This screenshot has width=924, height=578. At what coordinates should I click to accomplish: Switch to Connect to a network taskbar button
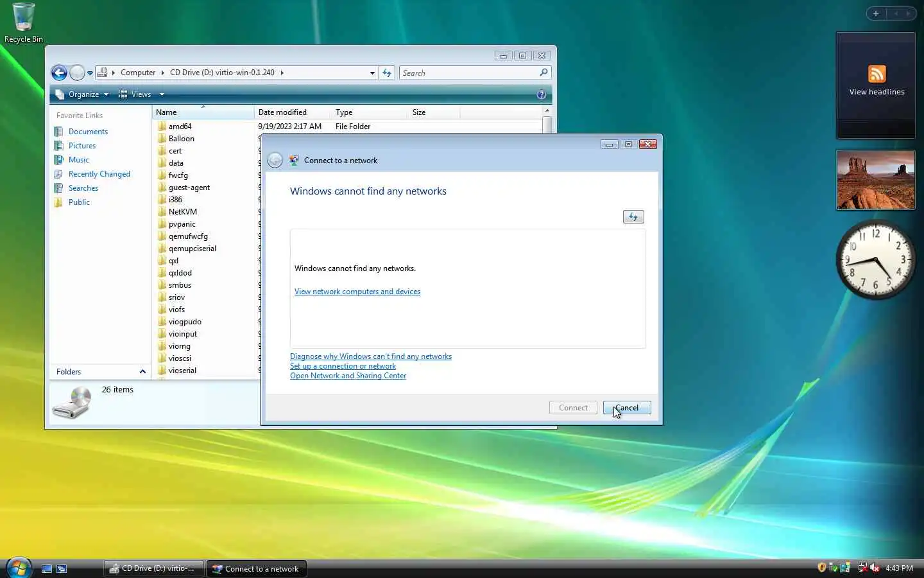(256, 568)
